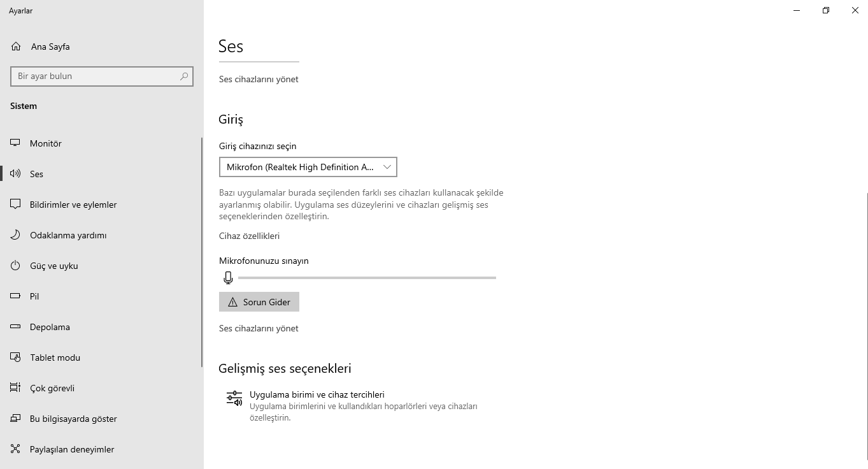Click the Ses speaker icon in sidebar
Image resolution: width=868 pixels, height=469 pixels.
[x=16, y=174]
